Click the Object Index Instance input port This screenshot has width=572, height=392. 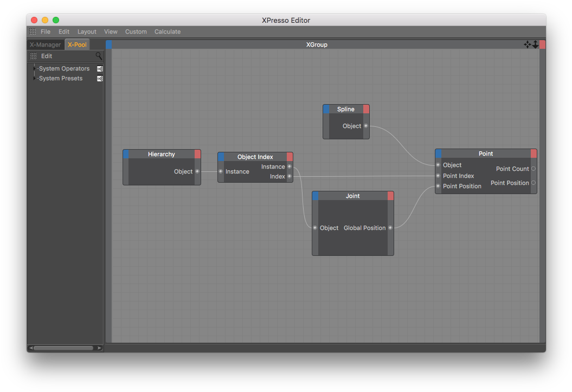(x=221, y=171)
